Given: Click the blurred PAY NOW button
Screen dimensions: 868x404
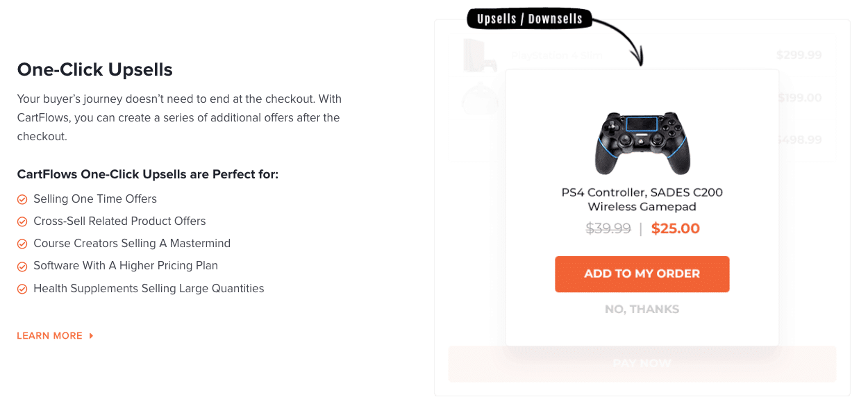Looking at the screenshot, I should tap(642, 363).
